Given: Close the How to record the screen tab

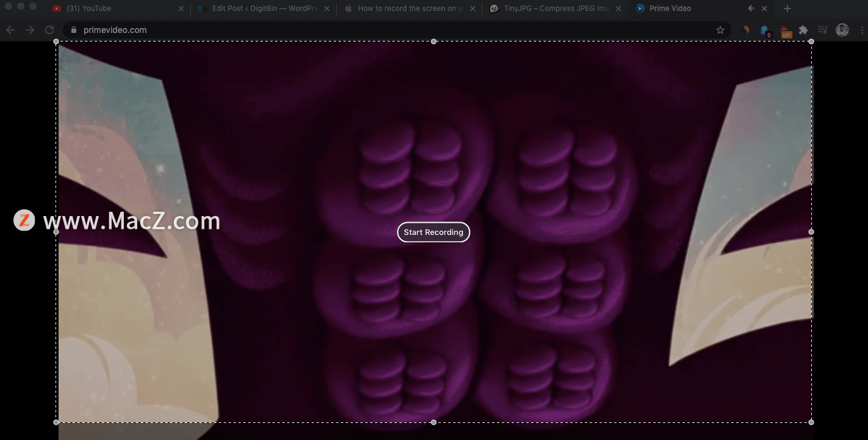Looking at the screenshot, I should pos(473,9).
